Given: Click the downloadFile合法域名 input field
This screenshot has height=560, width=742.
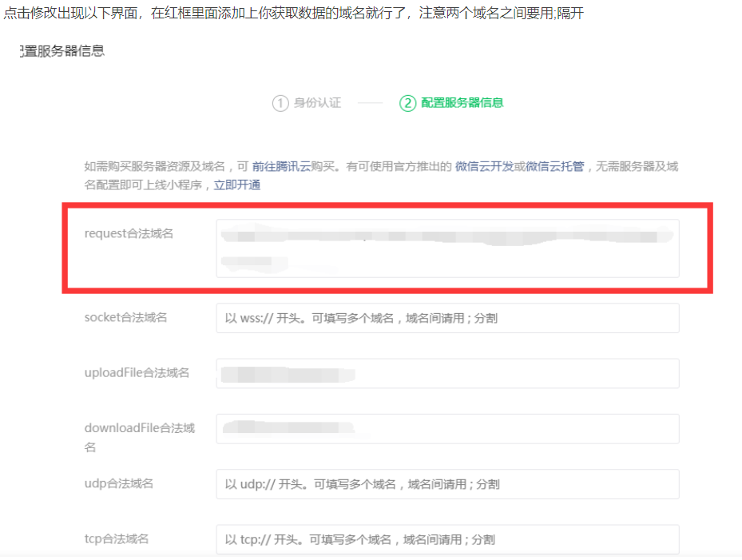Looking at the screenshot, I should click(447, 428).
